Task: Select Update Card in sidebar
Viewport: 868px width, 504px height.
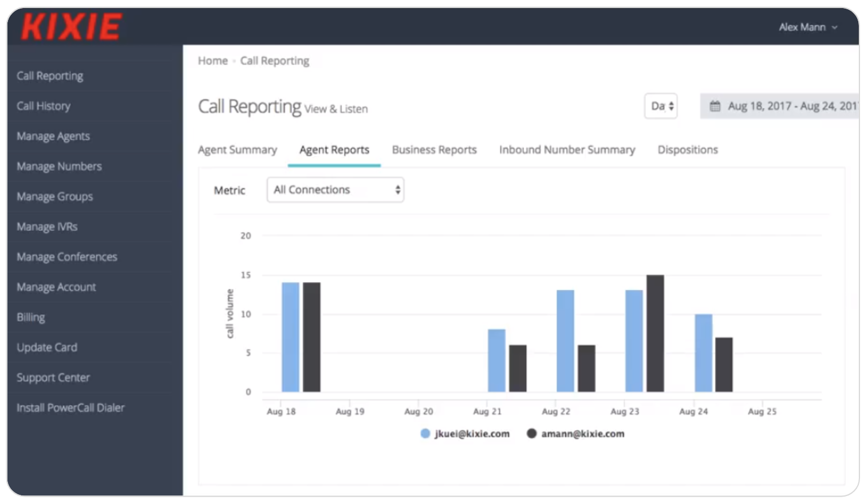Action: pyautogui.click(x=47, y=347)
